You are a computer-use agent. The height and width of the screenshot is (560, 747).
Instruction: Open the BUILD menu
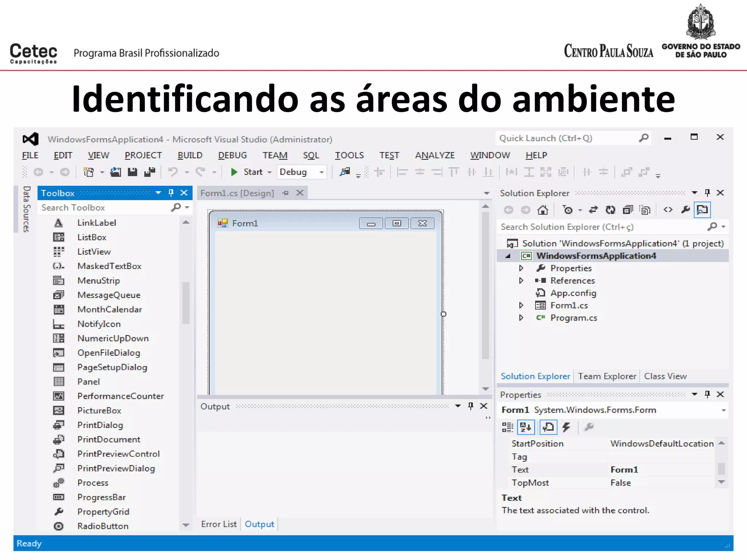click(190, 155)
